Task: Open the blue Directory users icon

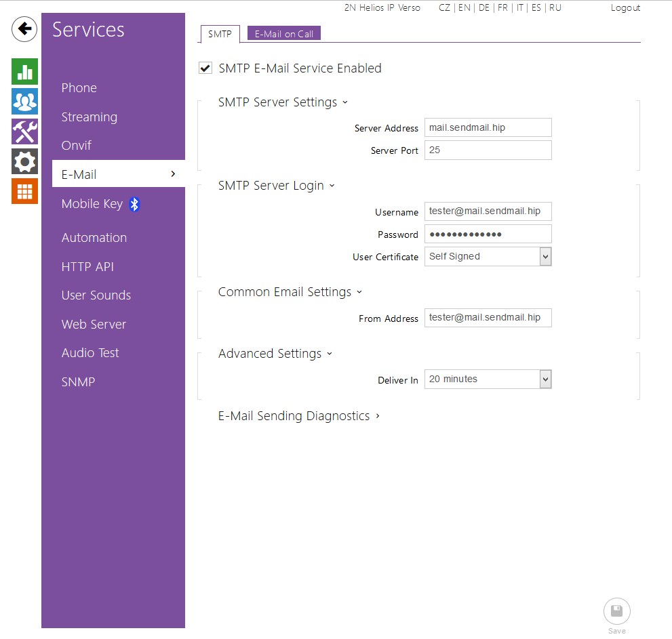Action: coord(24,102)
